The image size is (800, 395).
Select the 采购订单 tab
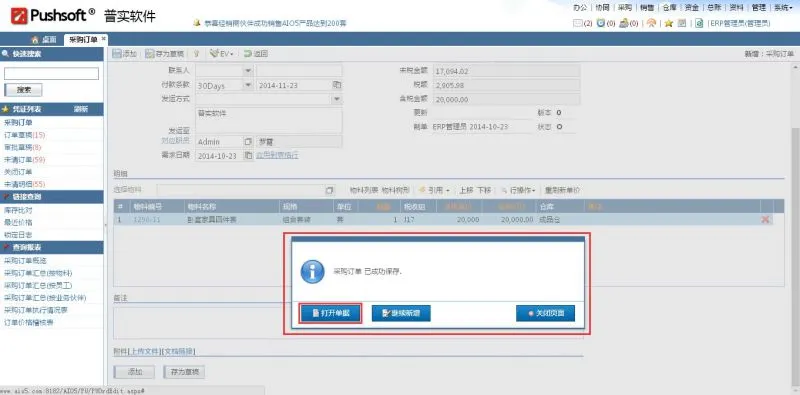83,39
